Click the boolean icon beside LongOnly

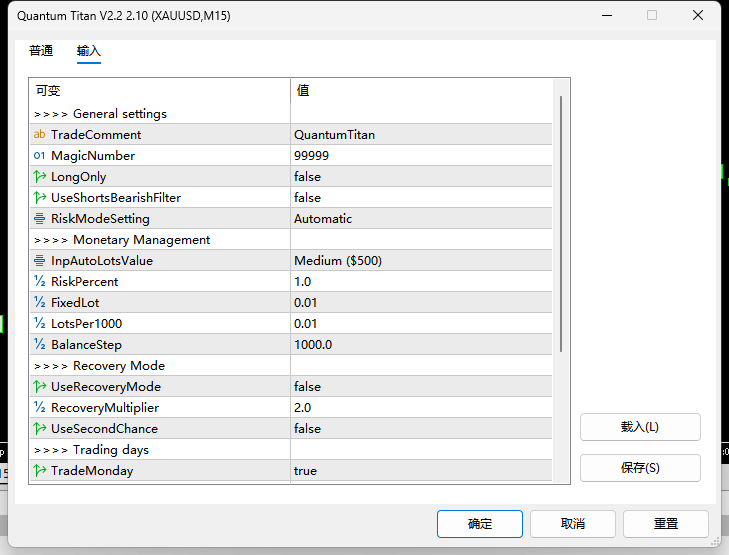pos(40,177)
